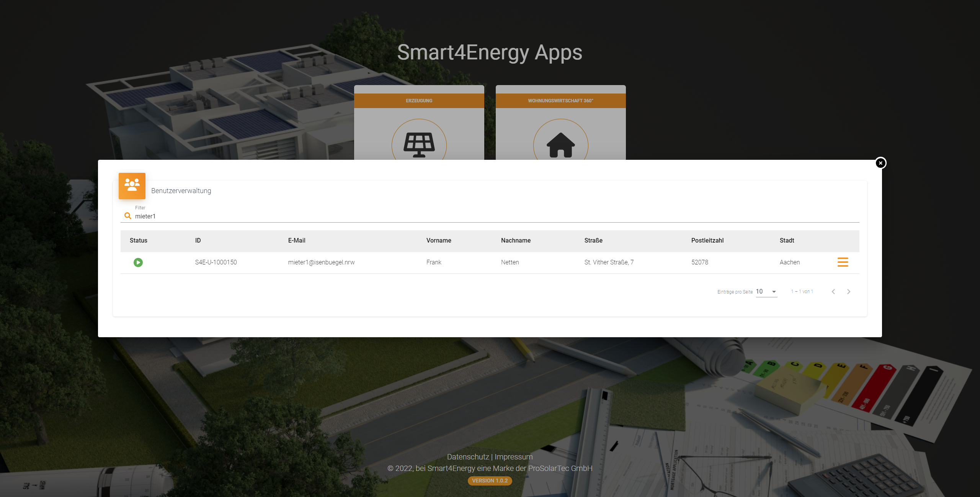Sort by the Nachname column header
Viewport: 980px width, 497px height.
(516, 241)
